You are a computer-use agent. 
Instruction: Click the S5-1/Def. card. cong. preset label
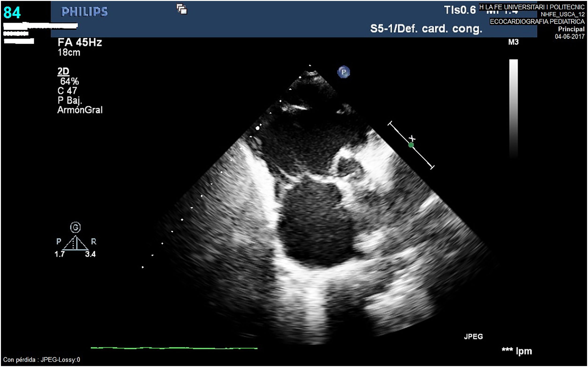[x=426, y=29]
